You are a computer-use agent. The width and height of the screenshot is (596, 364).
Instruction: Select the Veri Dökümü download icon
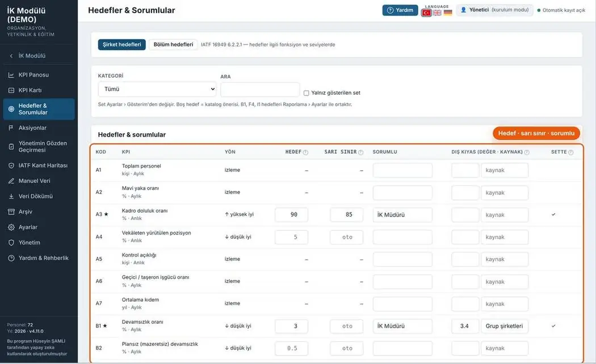(11, 196)
